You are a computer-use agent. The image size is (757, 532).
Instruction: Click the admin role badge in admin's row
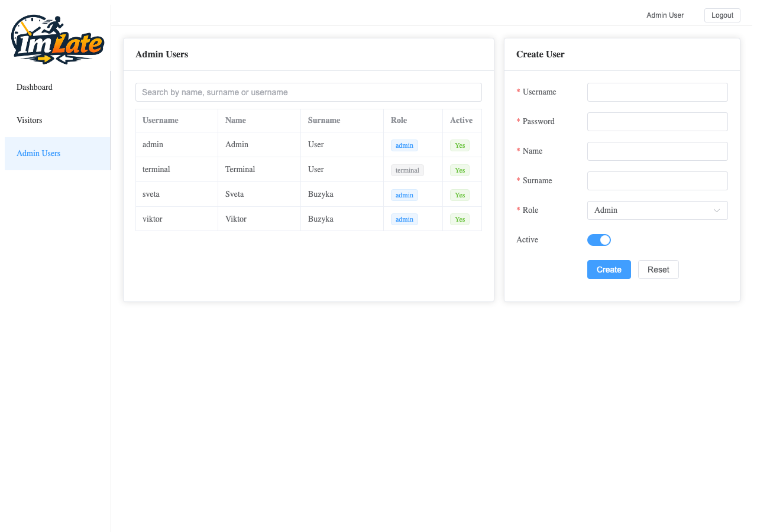pos(404,145)
